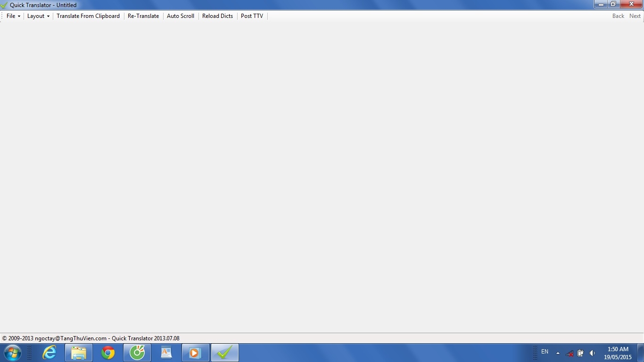644x362 pixels.
Task: Click the Next navigation button
Action: pos(635,16)
